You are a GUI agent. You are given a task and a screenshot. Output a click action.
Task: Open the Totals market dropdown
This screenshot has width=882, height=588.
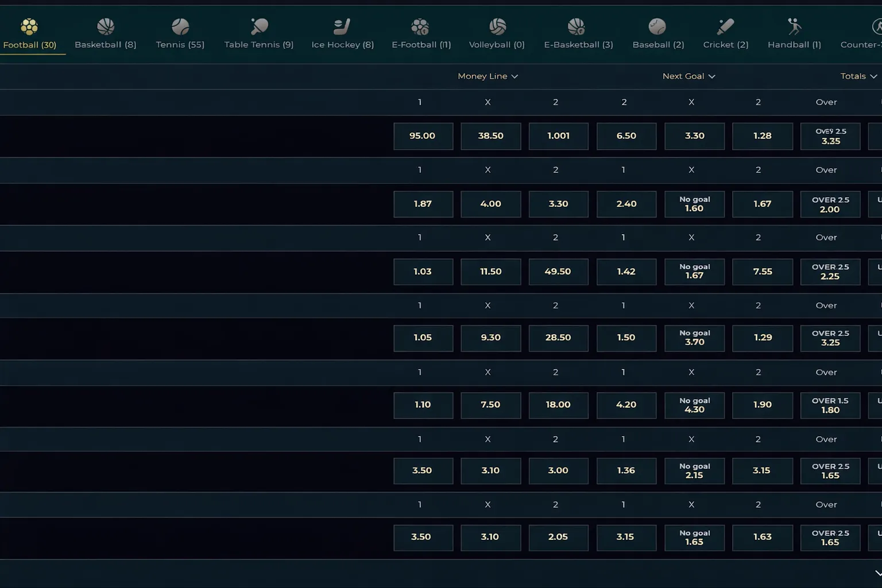coord(858,76)
